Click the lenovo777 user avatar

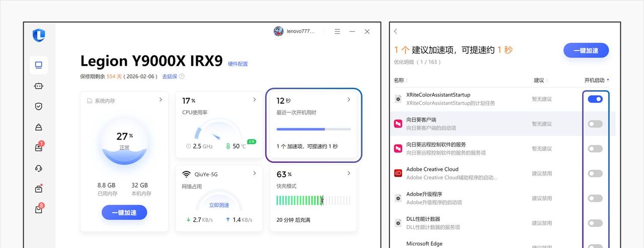coord(278,31)
